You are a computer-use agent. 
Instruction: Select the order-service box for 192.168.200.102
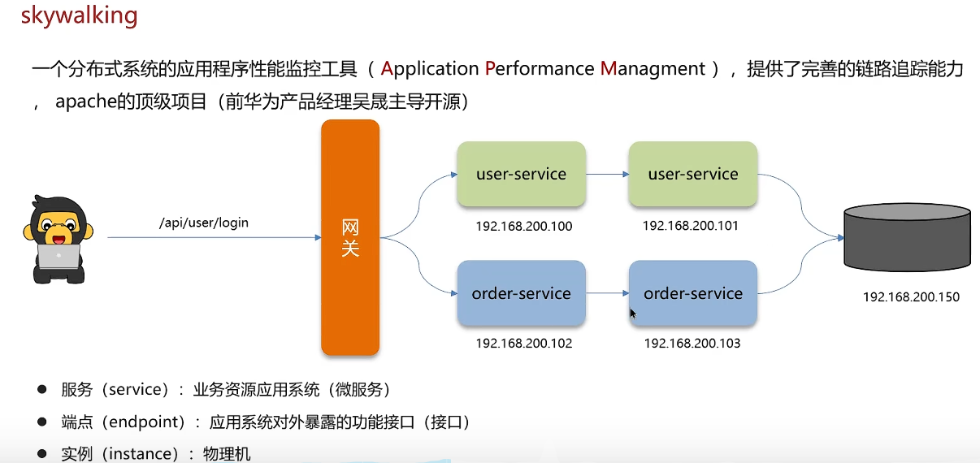tap(521, 293)
